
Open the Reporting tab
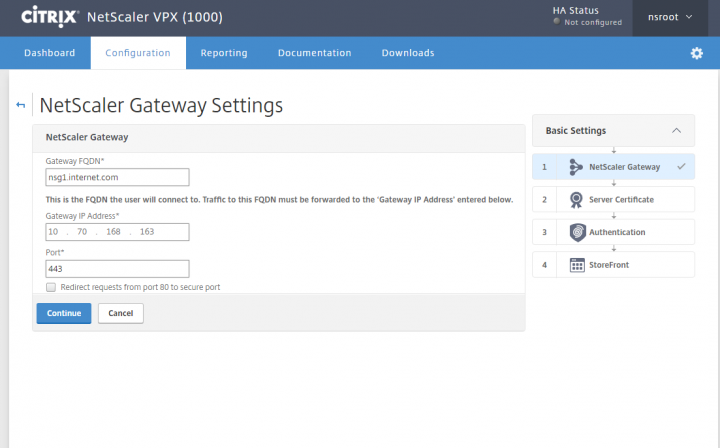click(x=224, y=53)
